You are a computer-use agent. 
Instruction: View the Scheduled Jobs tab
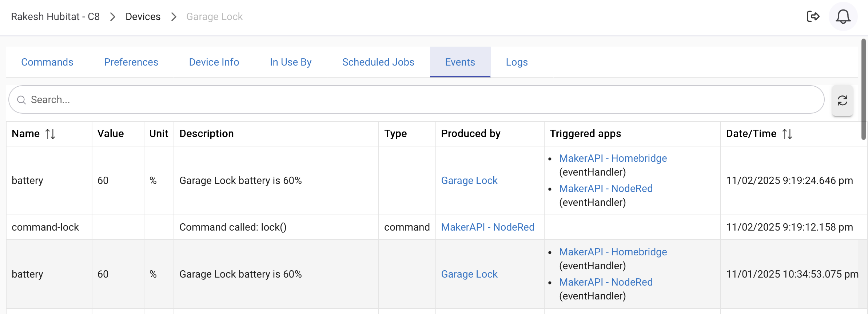(378, 62)
